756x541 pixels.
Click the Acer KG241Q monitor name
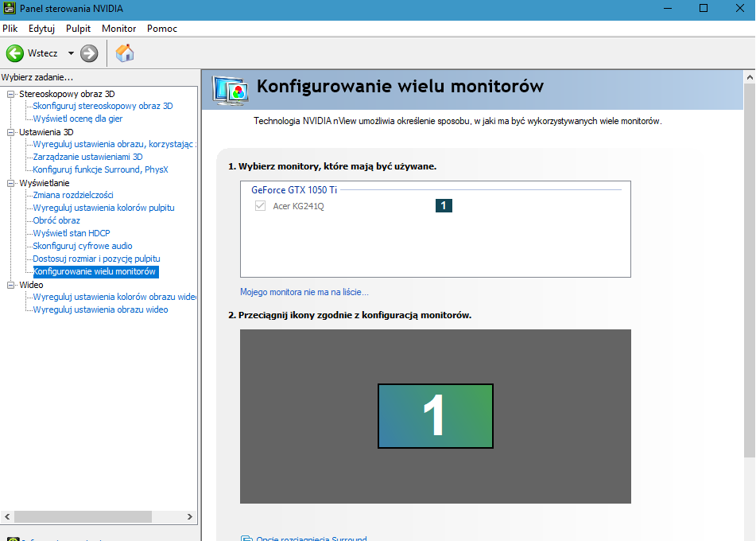coord(298,206)
